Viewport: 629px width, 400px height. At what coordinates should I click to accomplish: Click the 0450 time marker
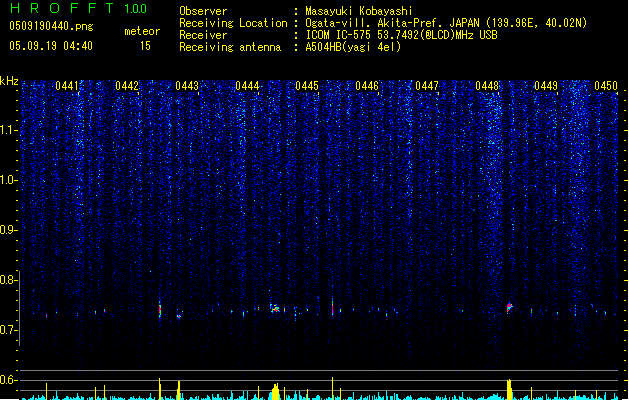click(606, 86)
